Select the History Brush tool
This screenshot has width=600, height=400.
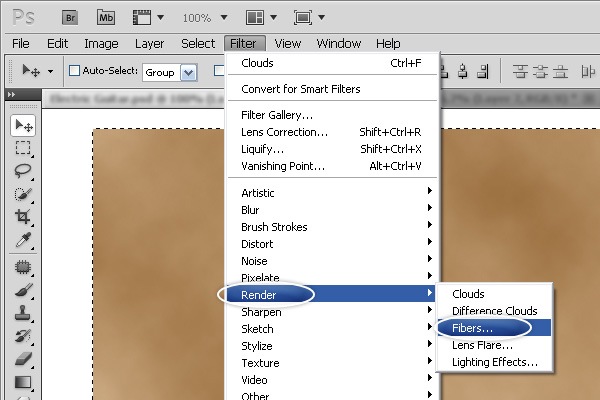pos(23,336)
